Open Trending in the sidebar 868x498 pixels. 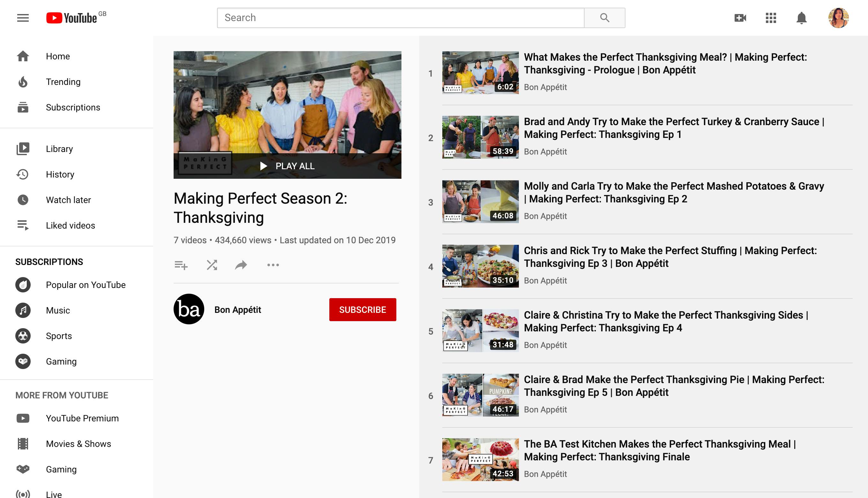(77, 82)
